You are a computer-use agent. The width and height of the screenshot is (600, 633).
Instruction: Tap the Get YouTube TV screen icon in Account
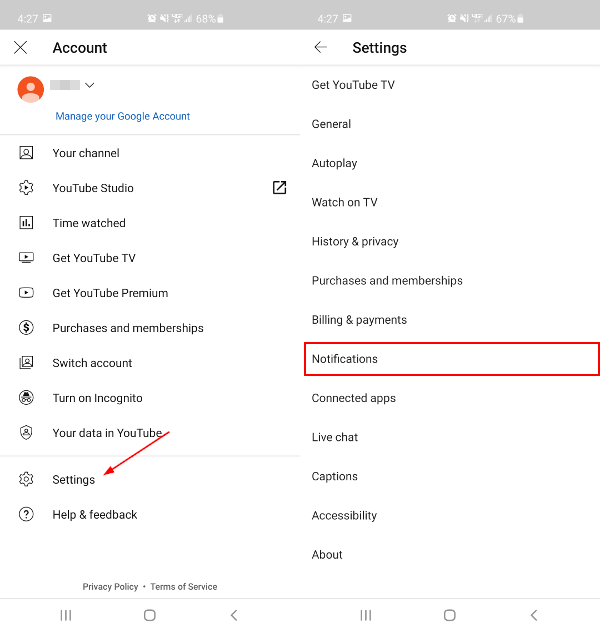click(26, 258)
